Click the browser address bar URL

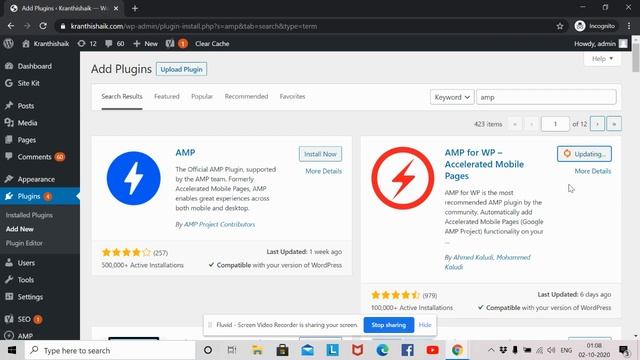[193, 26]
